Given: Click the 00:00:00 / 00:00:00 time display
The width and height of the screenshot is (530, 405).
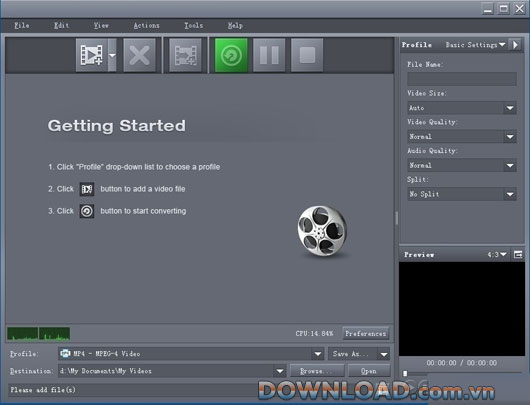Looking at the screenshot, I should 462,363.
